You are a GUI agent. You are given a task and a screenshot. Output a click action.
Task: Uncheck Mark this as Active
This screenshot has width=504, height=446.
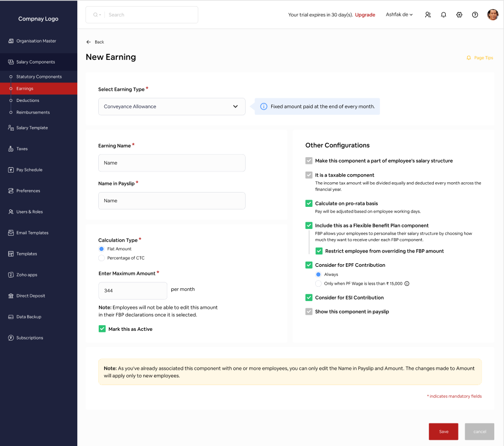pos(102,329)
